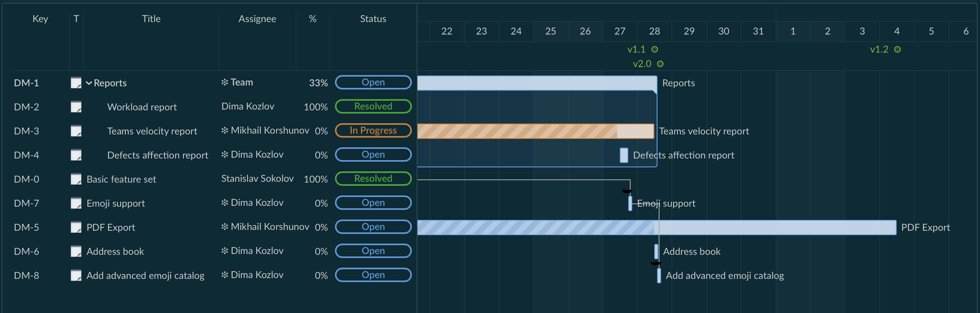Select the v2.0 milestone circle marker

pyautogui.click(x=660, y=64)
